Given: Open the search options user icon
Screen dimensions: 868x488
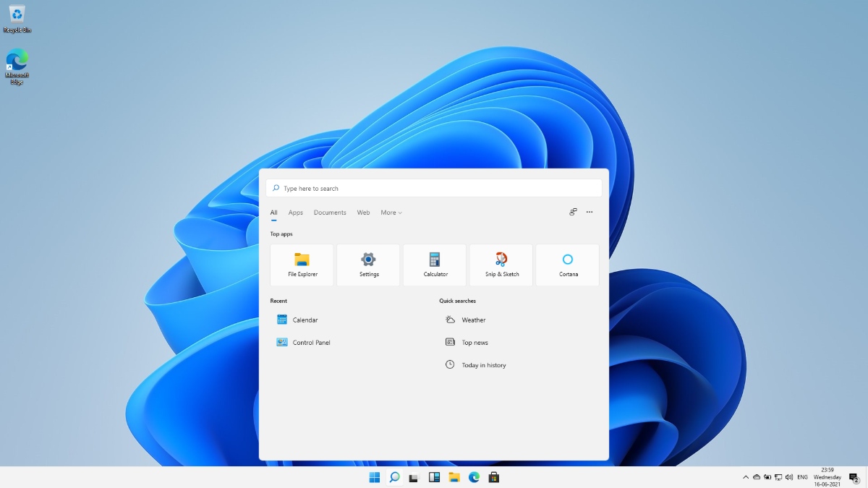Looking at the screenshot, I should 572,212.
